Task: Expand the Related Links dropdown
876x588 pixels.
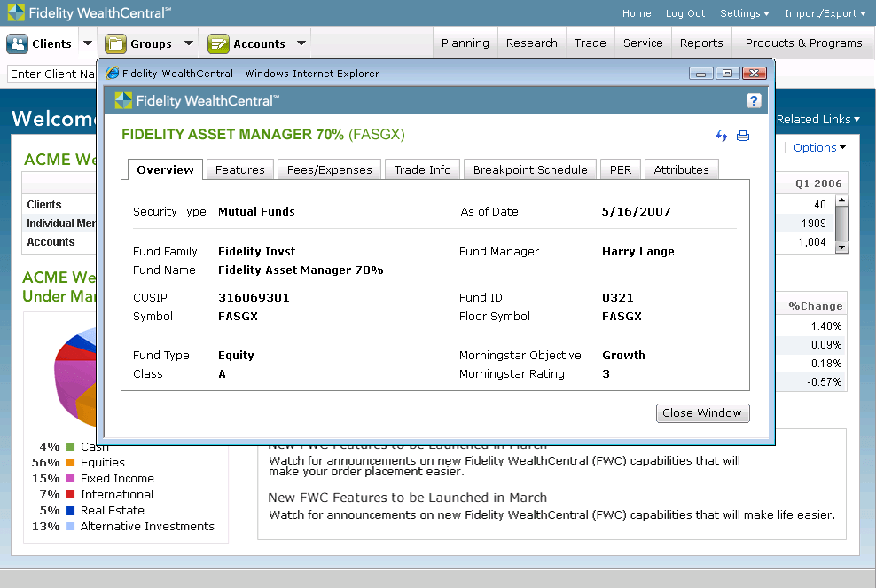Action: (x=818, y=119)
